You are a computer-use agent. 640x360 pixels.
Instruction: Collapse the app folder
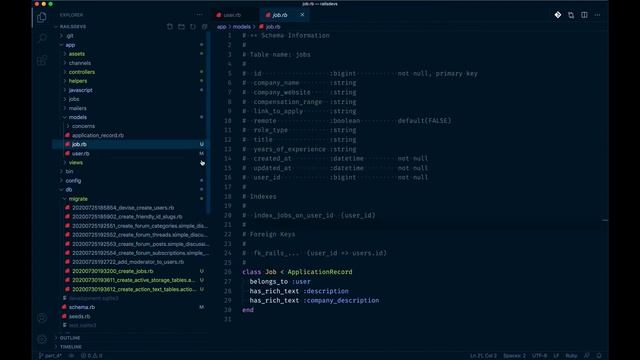(70, 45)
